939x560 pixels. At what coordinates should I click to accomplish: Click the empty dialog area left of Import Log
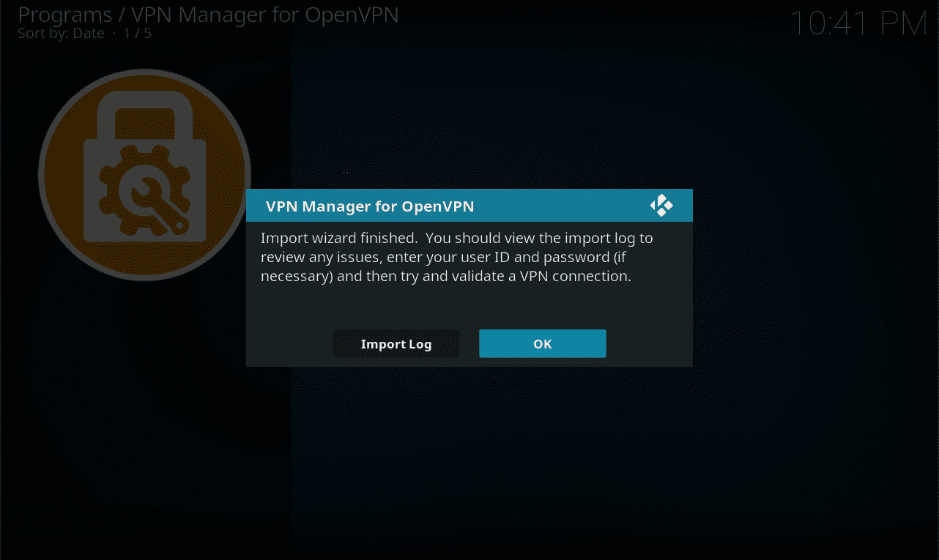[x=289, y=344]
